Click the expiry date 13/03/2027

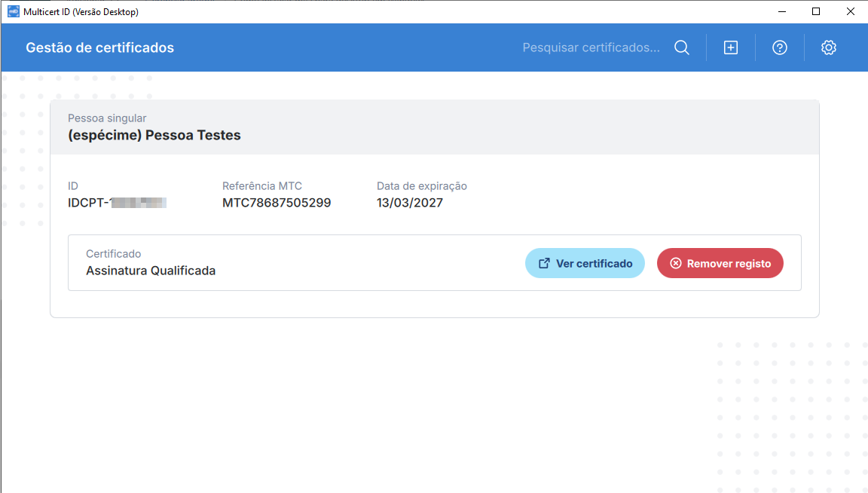(x=410, y=203)
